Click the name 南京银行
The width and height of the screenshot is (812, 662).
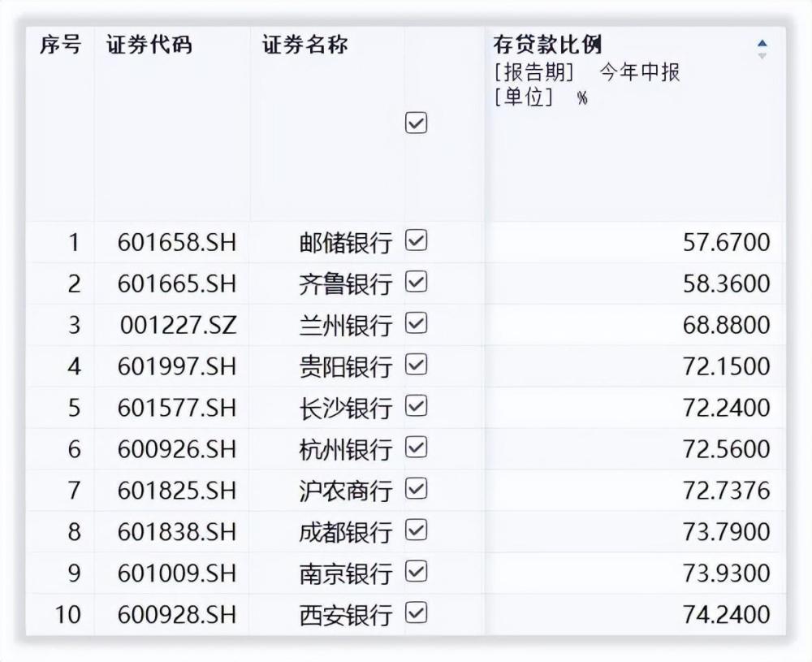click(345, 573)
